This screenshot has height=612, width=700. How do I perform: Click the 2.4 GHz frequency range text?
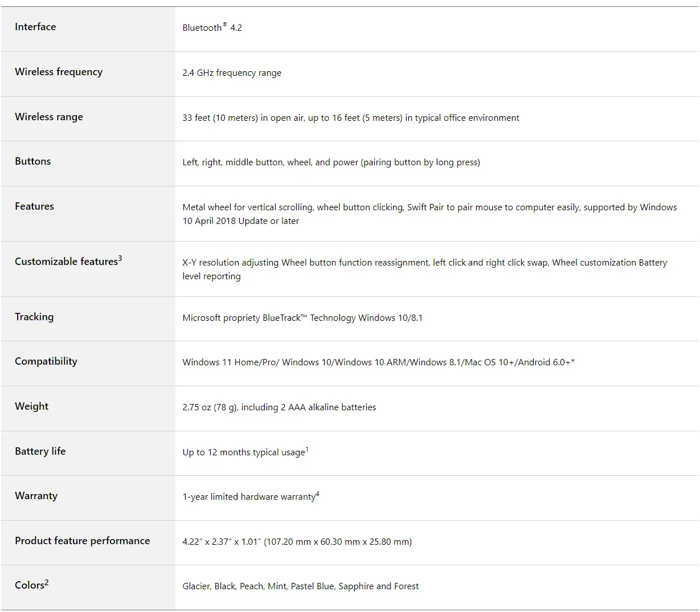click(x=232, y=73)
